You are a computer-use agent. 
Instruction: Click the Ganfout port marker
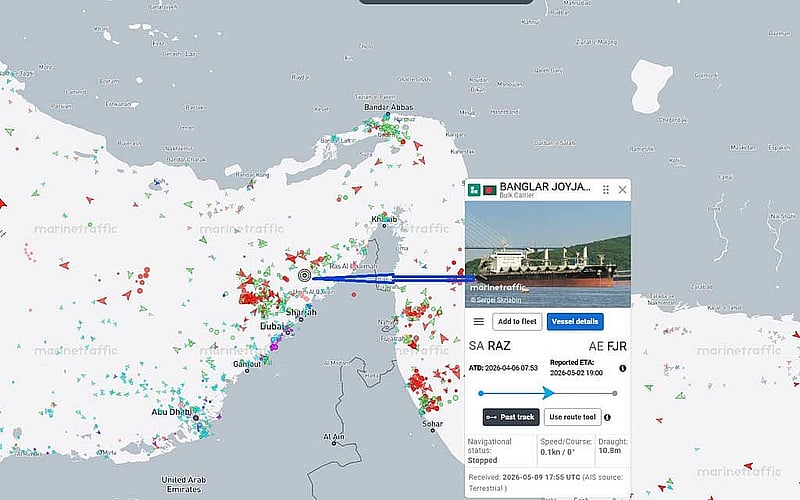[x=247, y=371]
